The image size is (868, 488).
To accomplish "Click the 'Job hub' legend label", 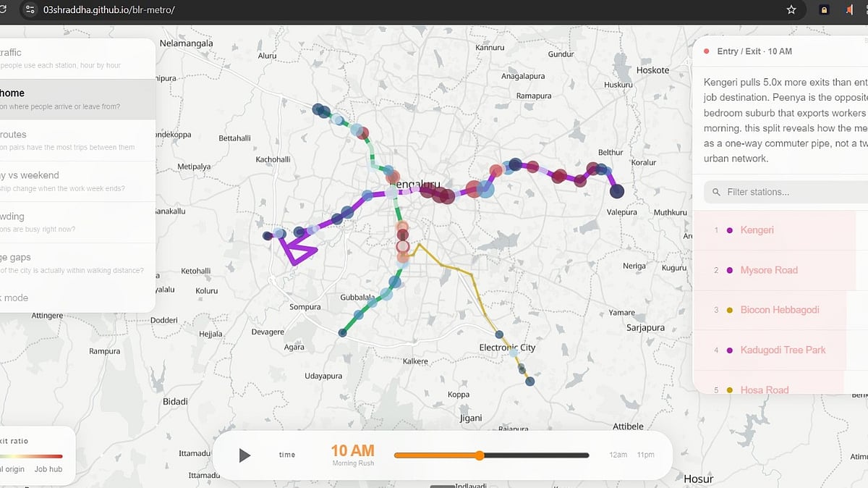I will pos(48,469).
